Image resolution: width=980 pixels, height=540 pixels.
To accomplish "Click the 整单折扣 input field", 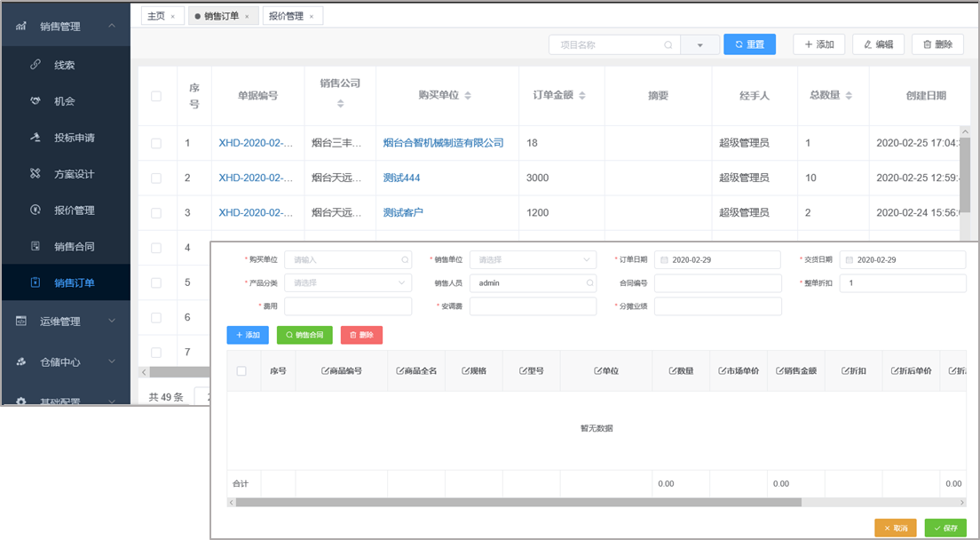I will (902, 282).
